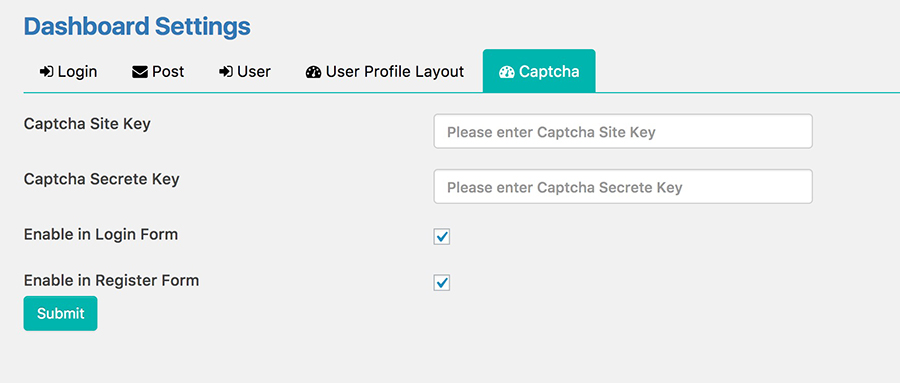
Task: Click the Submit button
Action: tap(60, 314)
